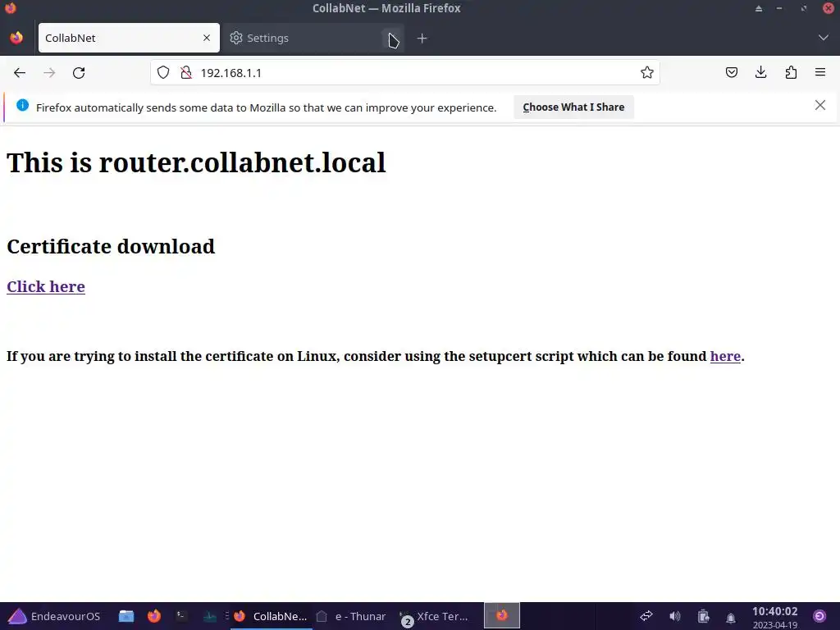
Task: Launch the file manager from taskbar
Action: (126, 616)
